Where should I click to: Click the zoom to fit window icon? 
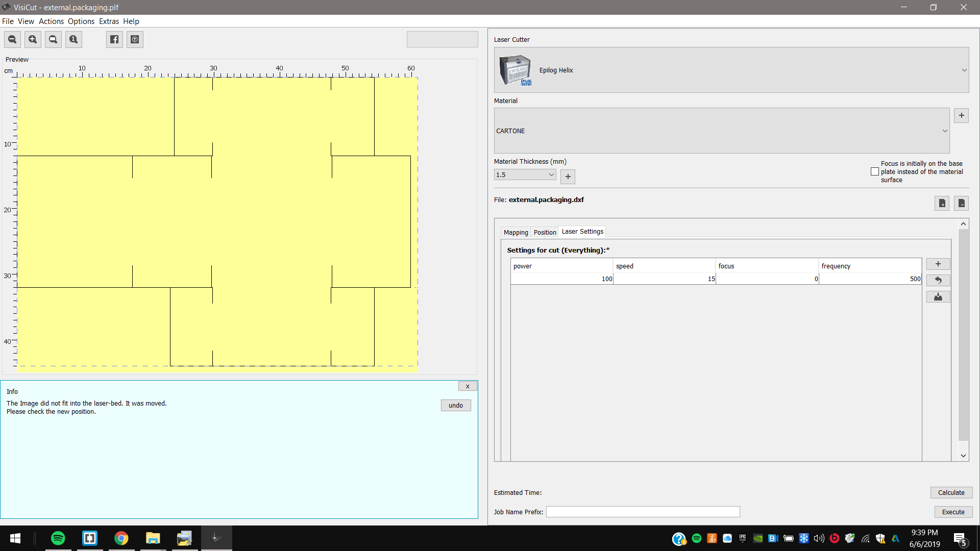click(53, 39)
